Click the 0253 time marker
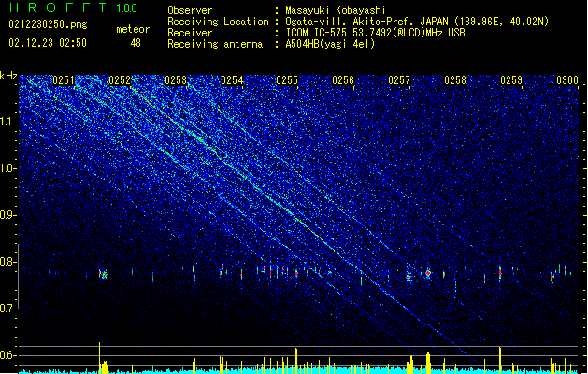The image size is (588, 374). point(176,80)
